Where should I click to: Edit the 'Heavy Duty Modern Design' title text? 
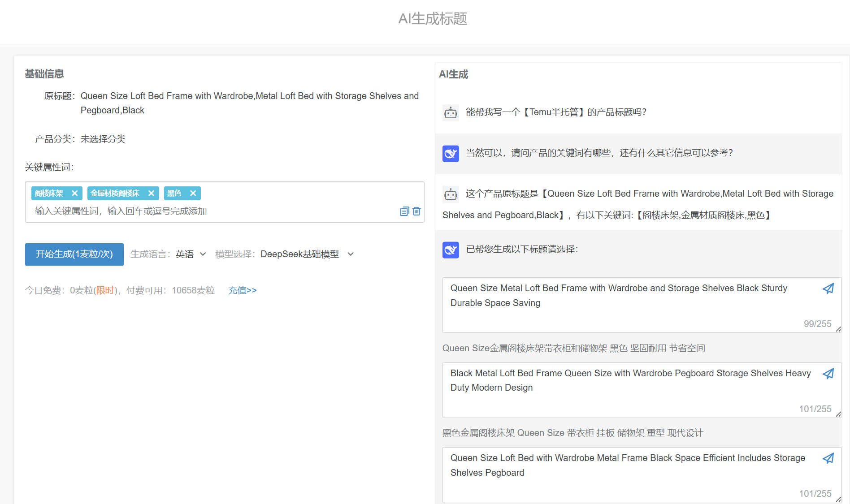pos(628,385)
